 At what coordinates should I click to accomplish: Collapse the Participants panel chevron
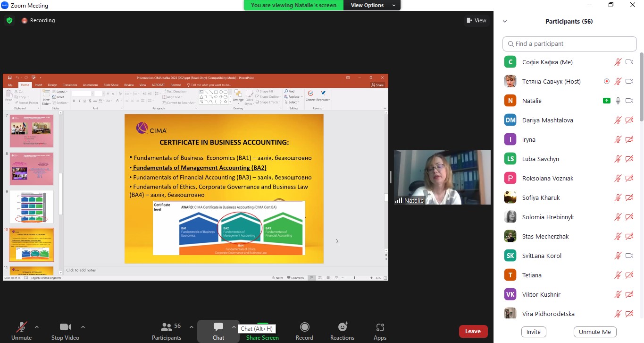pos(505,21)
